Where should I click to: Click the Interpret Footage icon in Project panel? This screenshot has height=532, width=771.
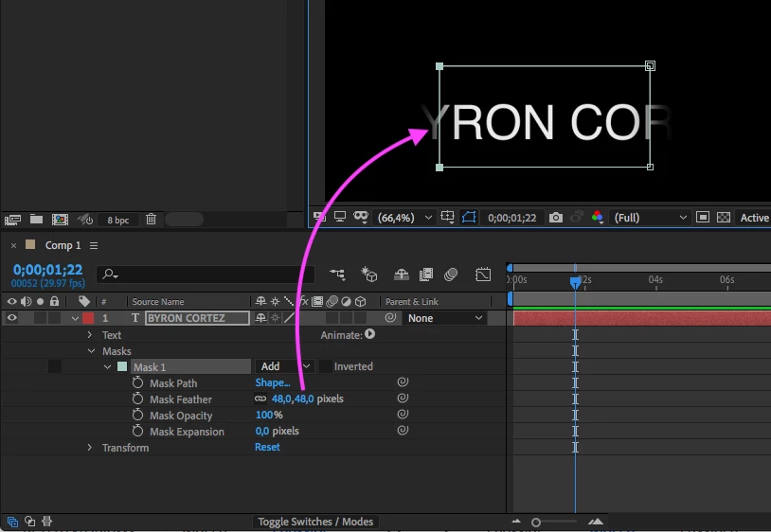(12, 219)
